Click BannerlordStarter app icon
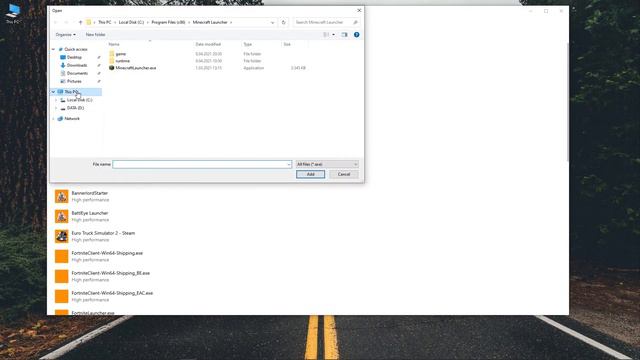 (x=62, y=196)
